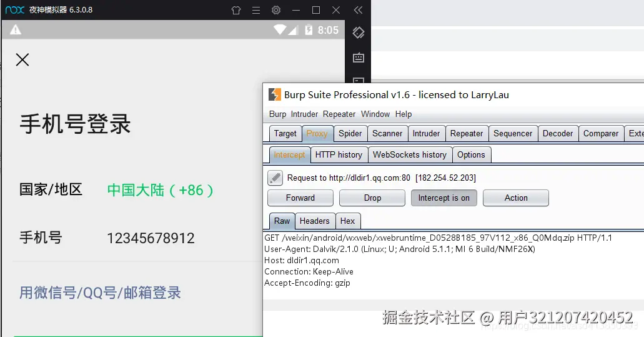Screen dimensions: 644x337
Task: Select country region 中国大陆 (+86)
Action: [x=160, y=190]
